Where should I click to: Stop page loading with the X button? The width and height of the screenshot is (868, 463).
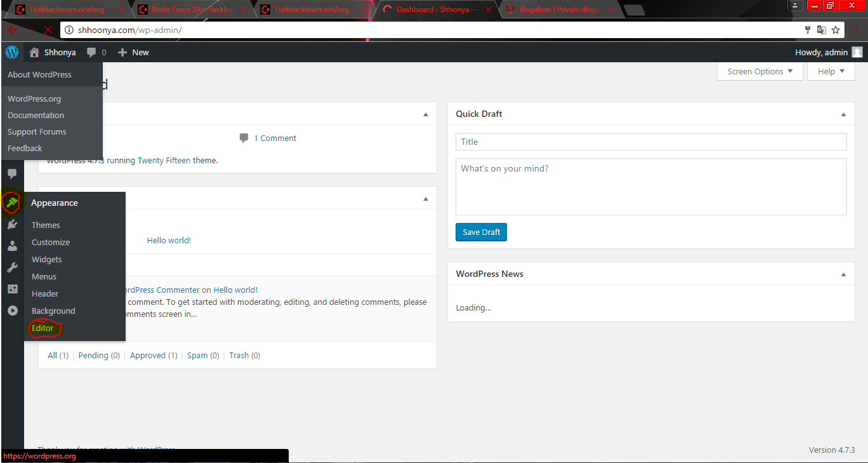(x=48, y=30)
